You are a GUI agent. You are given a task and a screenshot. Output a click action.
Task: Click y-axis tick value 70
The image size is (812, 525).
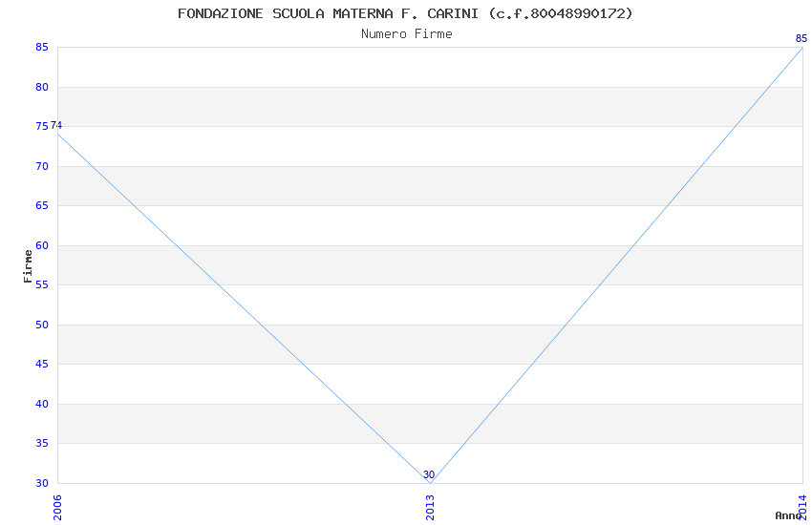pos(42,166)
